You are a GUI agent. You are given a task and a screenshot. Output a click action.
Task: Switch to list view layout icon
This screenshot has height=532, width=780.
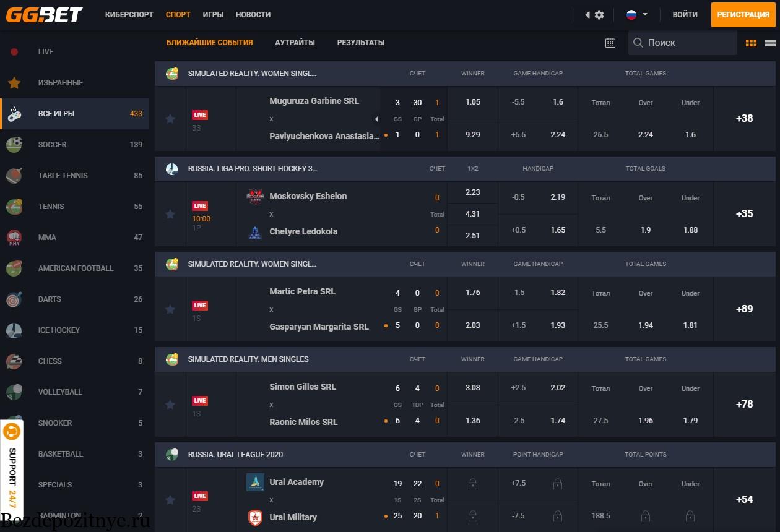point(771,43)
